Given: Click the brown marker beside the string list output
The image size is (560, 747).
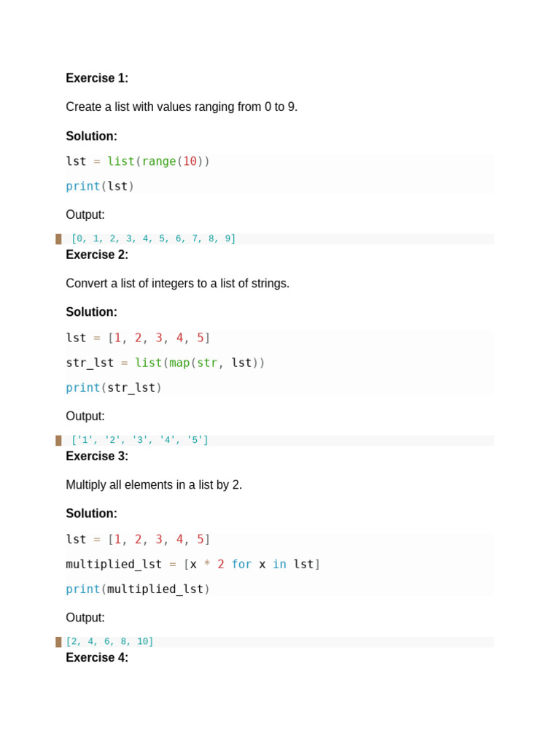Looking at the screenshot, I should 58,441.
